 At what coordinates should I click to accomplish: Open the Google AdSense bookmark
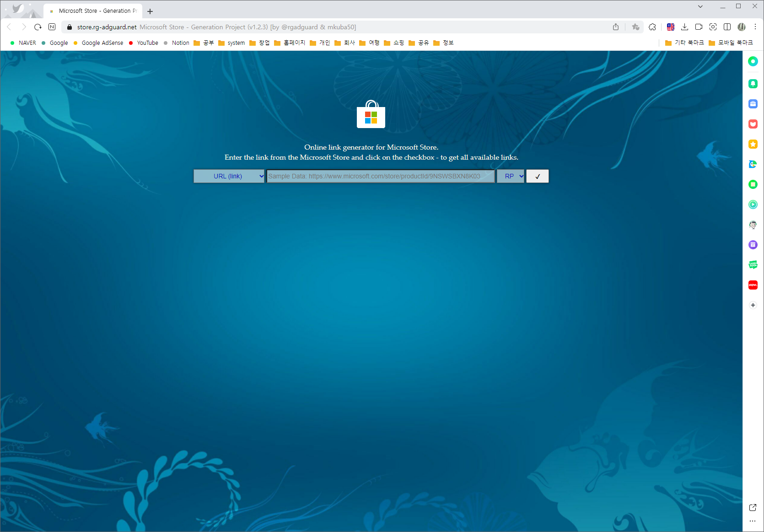pos(98,43)
